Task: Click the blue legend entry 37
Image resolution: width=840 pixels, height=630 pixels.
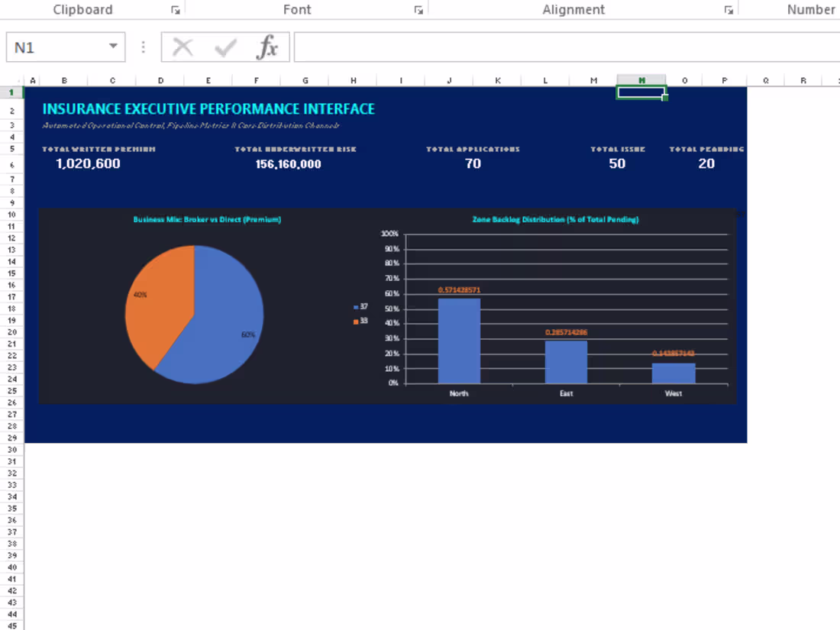Action: pos(360,307)
